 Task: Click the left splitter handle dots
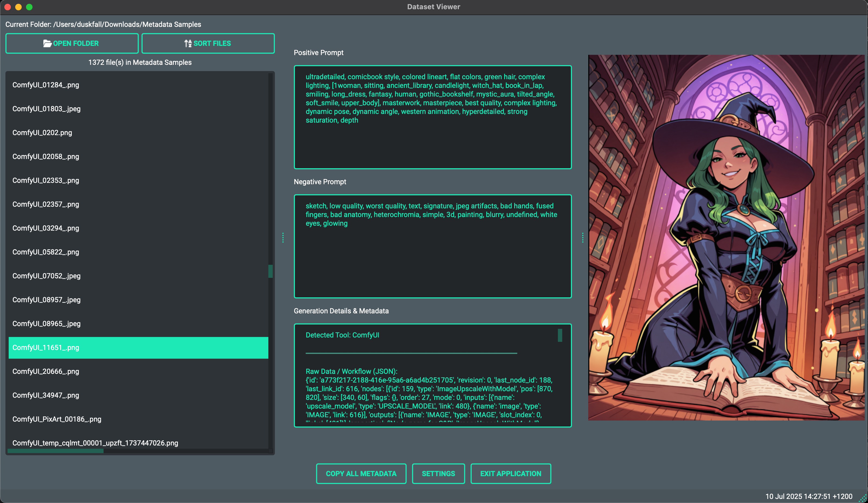(x=283, y=238)
